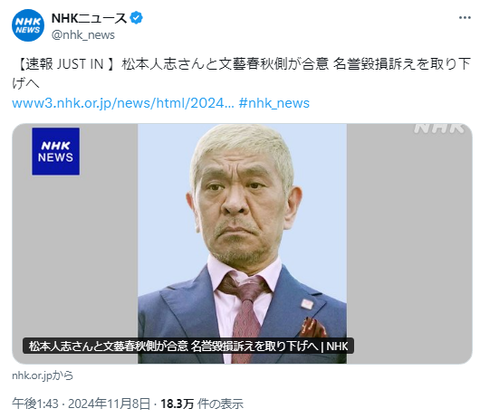Click the red necktie in the card photo

coord(245,317)
